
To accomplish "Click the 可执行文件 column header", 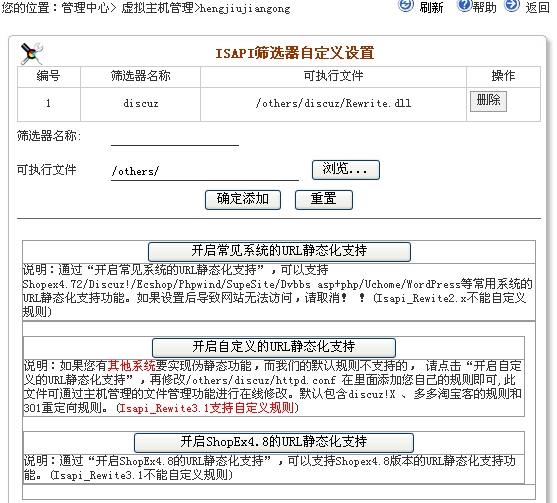I will pos(333,76).
